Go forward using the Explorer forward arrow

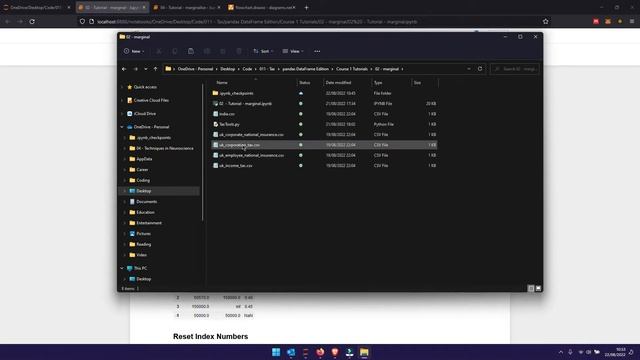point(136,69)
